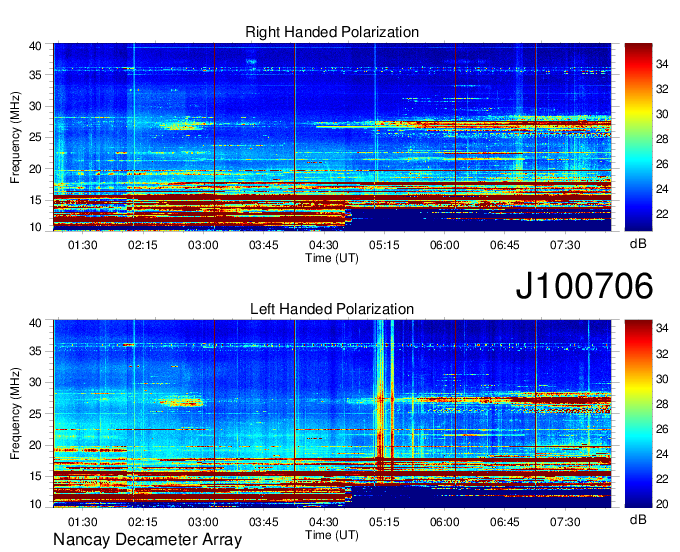Image resolution: width=680 pixels, height=552 pixels.
Task: Click 'Time (UT)' axis label of lower plot
Action: click(332, 535)
